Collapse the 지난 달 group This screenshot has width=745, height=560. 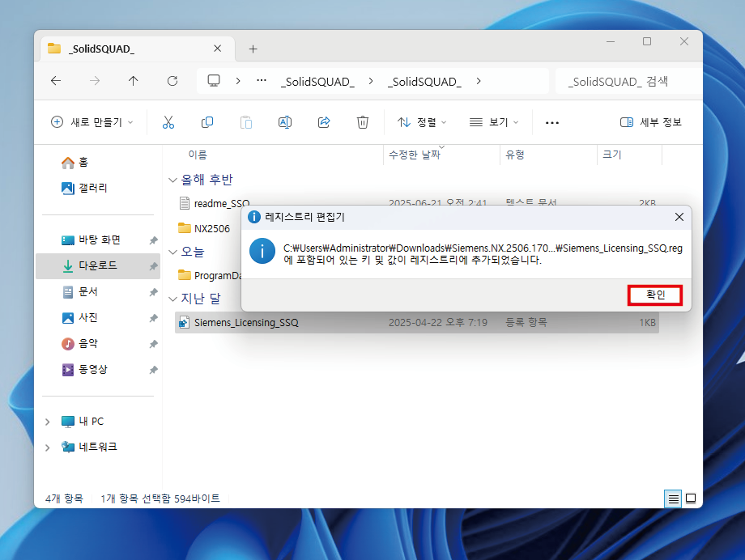173,299
